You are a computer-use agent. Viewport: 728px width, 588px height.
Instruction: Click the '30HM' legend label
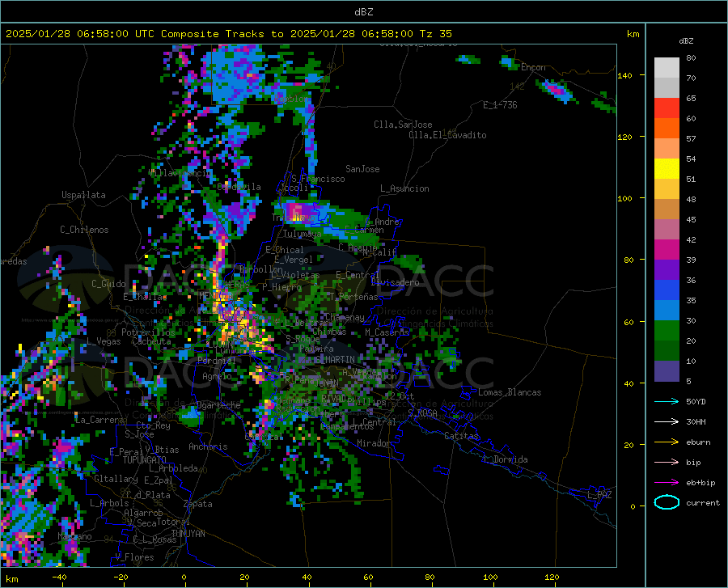coord(696,422)
